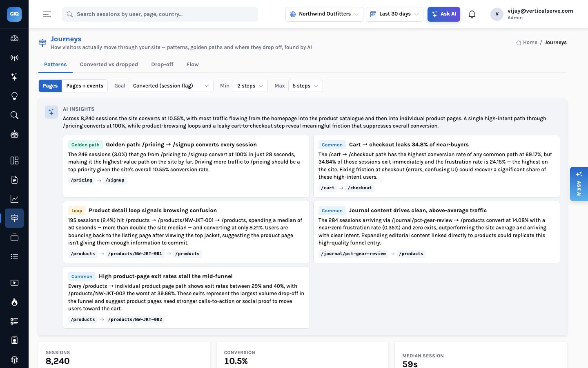Open the live broadcast icon in the sidebar
Screen dimensions: 588x368
coord(14,58)
